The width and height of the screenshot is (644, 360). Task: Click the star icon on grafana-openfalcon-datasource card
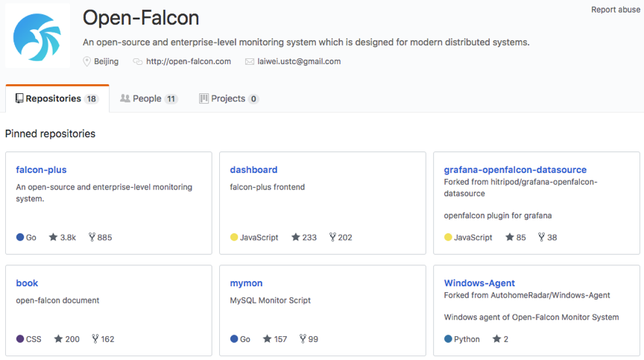pyautogui.click(x=510, y=237)
